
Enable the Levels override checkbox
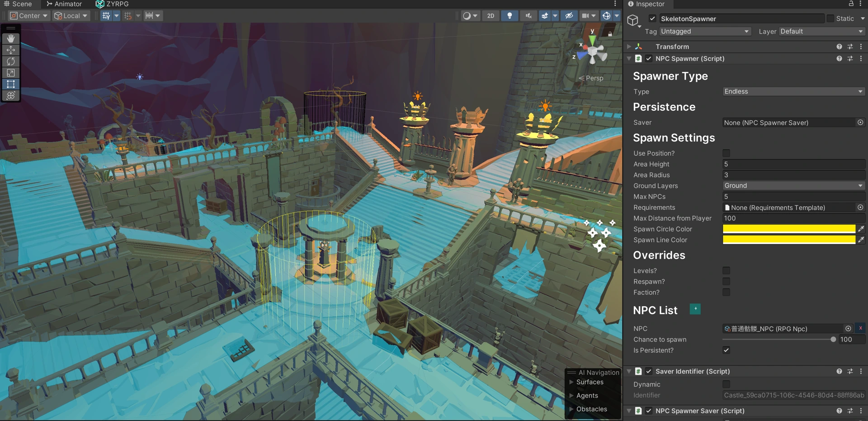726,270
